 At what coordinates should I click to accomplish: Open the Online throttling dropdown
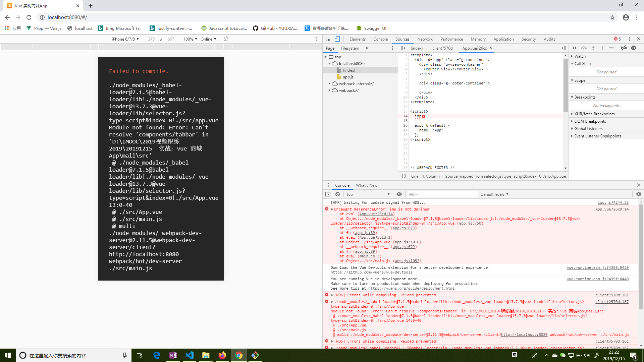coord(209,39)
